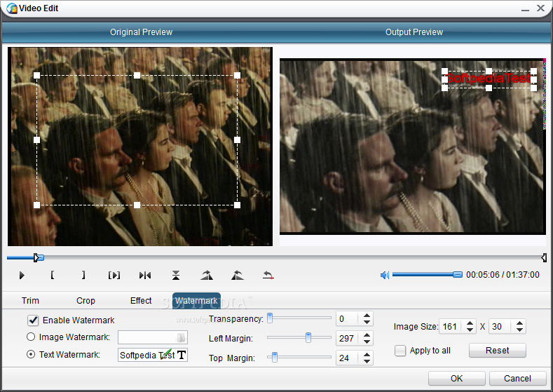Play the video preview
Image resolution: width=553 pixels, height=392 pixels.
point(22,275)
